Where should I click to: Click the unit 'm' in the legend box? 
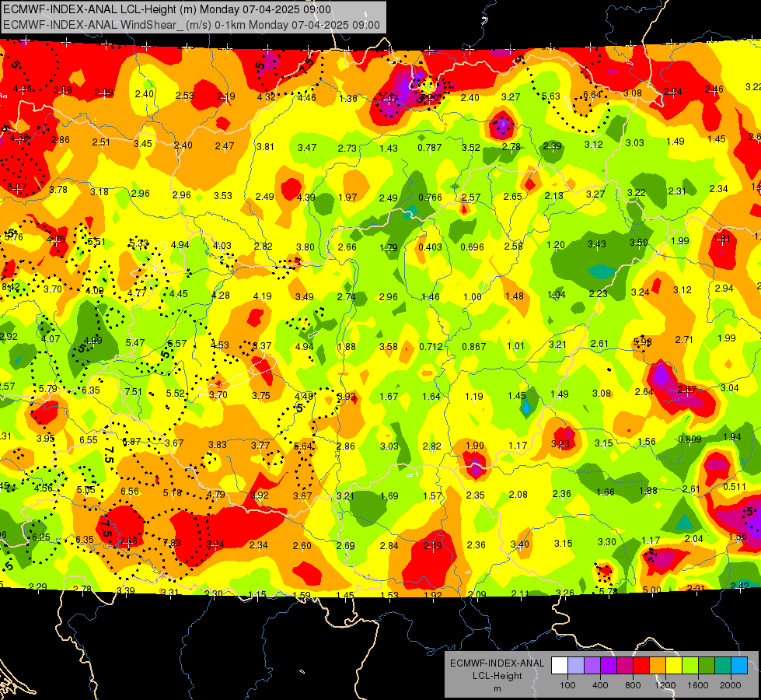(497, 688)
